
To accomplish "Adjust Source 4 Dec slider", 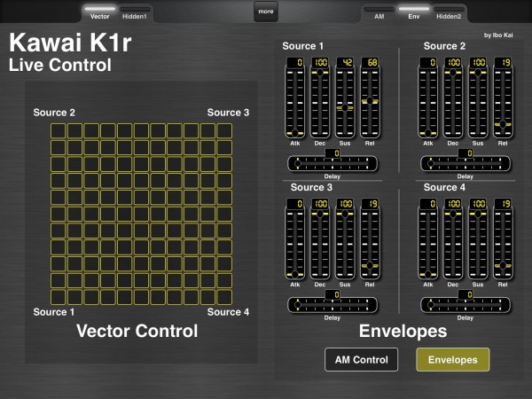I will [x=452, y=244].
